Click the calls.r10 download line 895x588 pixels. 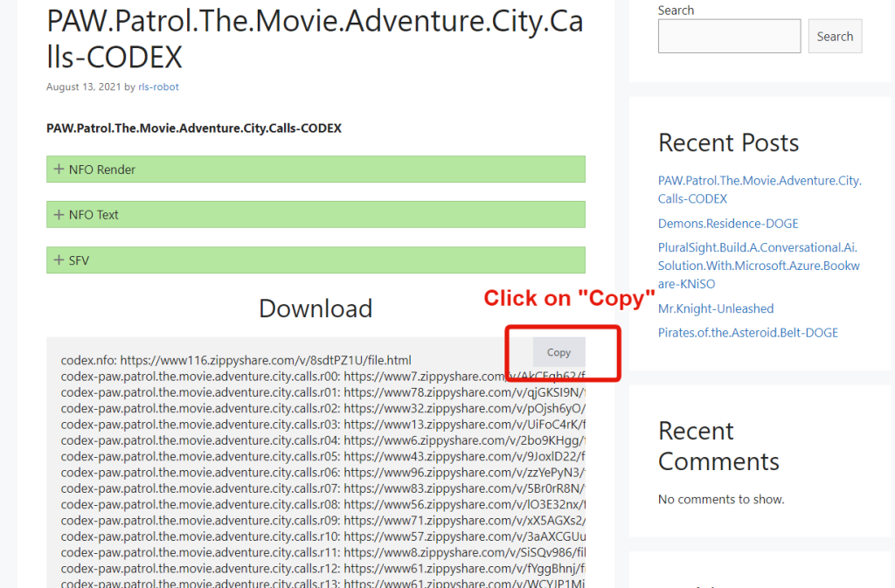pos(323,536)
